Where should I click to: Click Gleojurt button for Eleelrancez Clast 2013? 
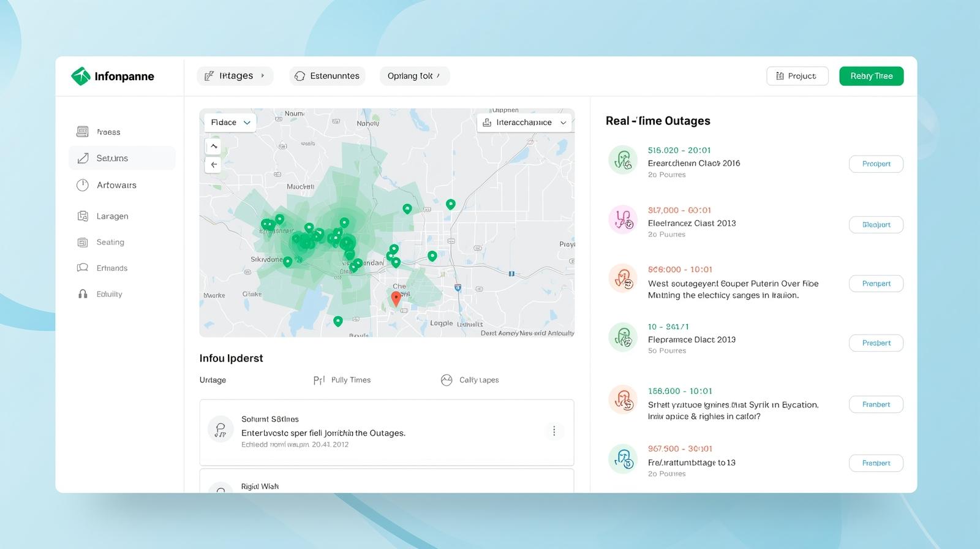click(876, 224)
